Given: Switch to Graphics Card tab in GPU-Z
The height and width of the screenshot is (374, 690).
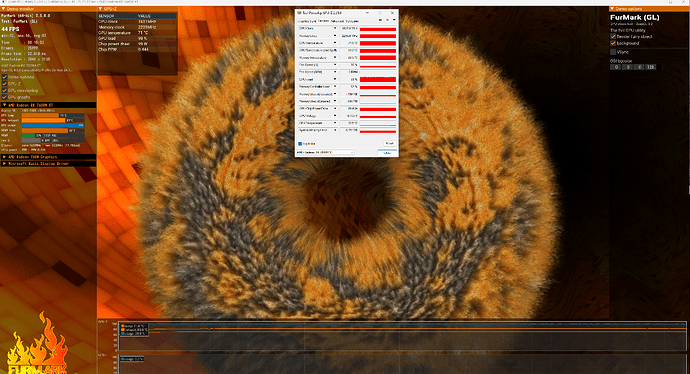Looking at the screenshot, I should 307,21.
